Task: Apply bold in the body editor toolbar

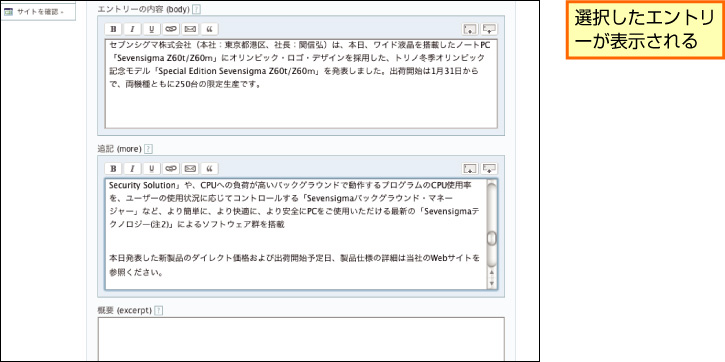Action: click(113, 29)
